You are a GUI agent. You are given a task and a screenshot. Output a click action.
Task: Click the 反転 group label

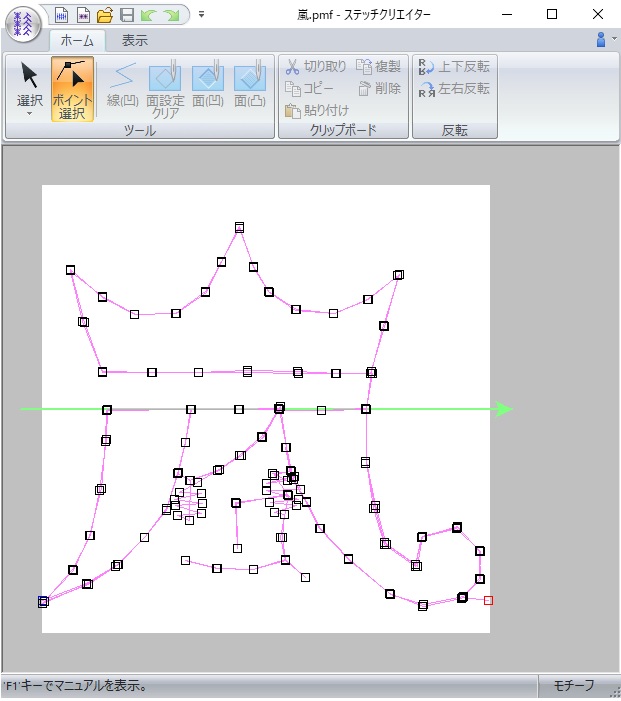(x=454, y=131)
